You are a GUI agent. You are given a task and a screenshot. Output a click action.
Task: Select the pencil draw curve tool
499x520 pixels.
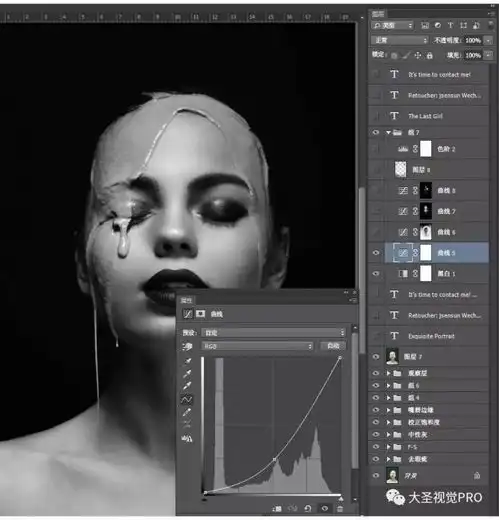187,412
